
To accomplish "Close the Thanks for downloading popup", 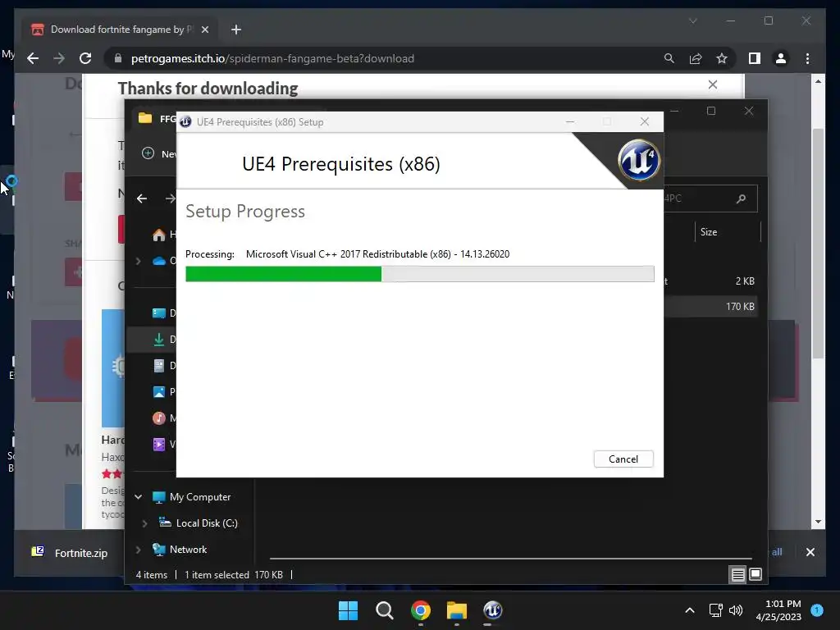I will pos(713,84).
